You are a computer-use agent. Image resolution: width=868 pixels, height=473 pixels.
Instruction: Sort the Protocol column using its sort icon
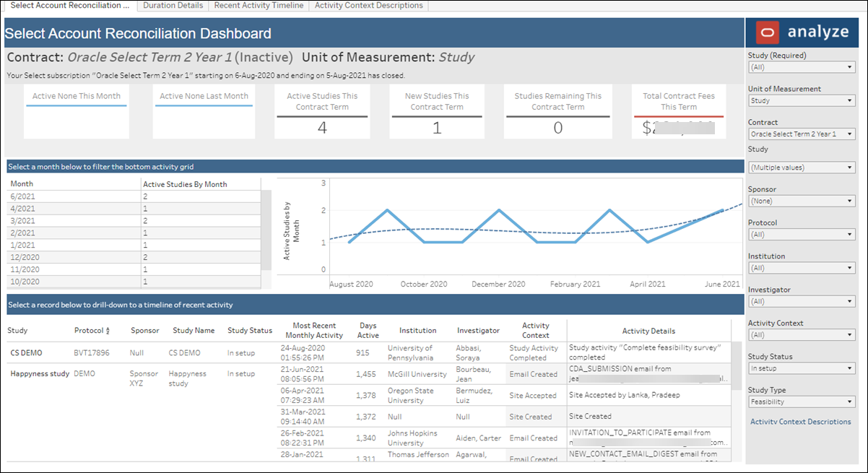click(x=108, y=331)
